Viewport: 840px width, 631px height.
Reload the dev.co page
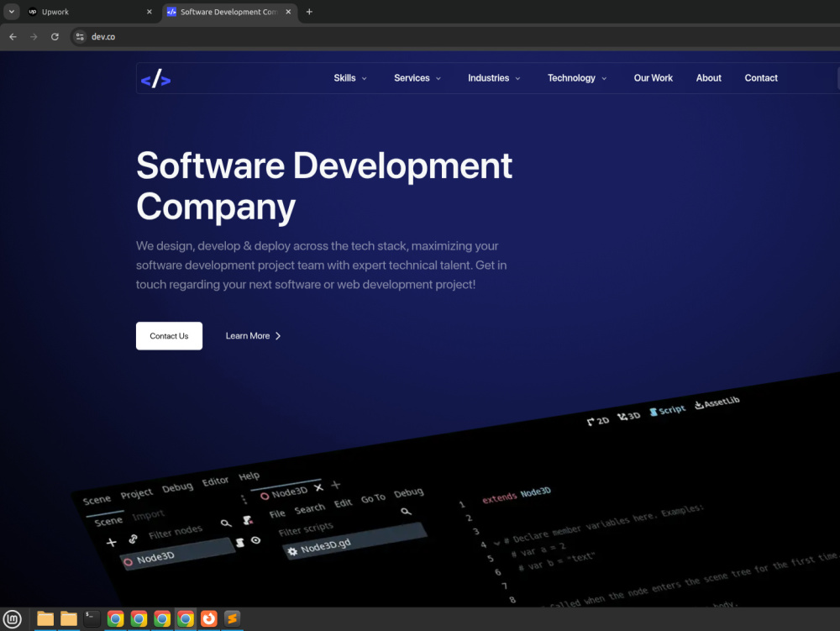55,37
